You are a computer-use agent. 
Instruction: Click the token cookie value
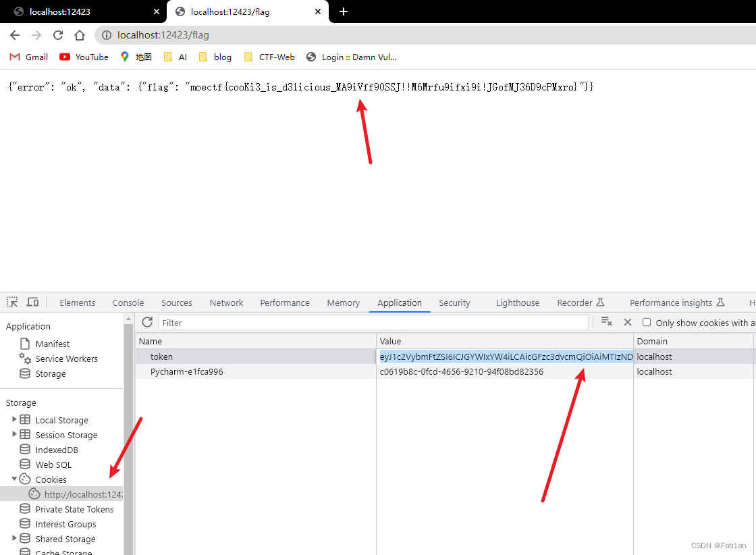click(x=506, y=356)
